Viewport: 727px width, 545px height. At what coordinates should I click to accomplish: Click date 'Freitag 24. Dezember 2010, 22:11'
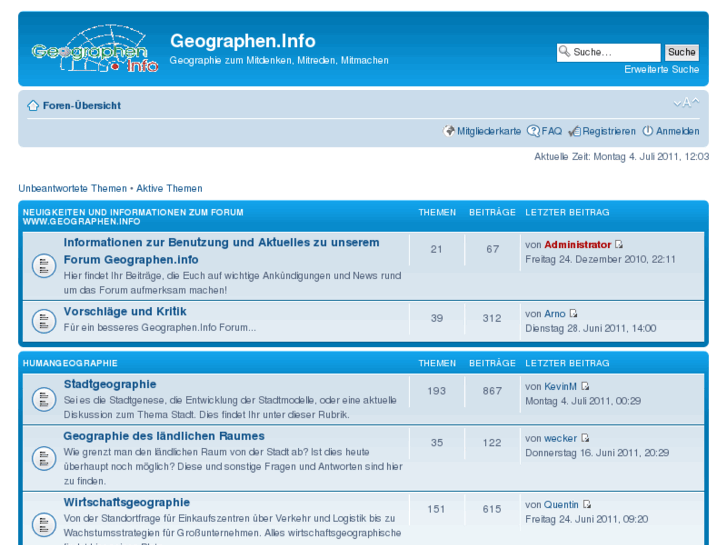click(x=600, y=259)
